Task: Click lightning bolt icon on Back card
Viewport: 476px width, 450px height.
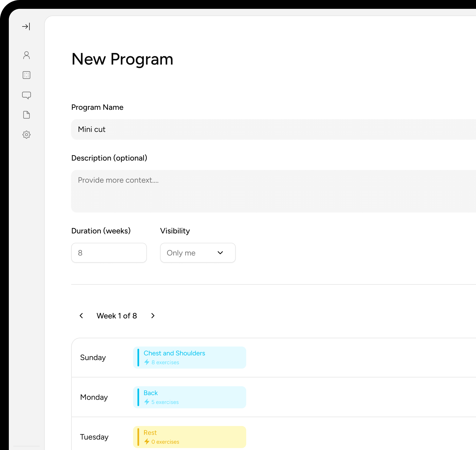Action: click(x=147, y=402)
